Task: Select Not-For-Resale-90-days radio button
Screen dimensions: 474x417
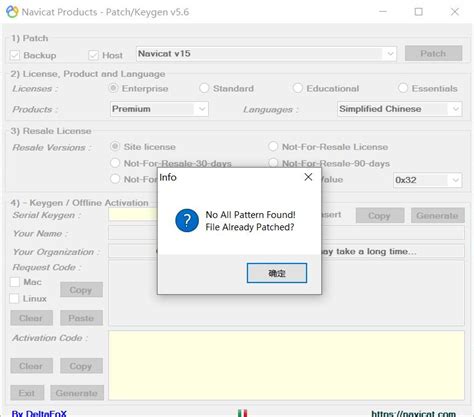Action: 273,163
